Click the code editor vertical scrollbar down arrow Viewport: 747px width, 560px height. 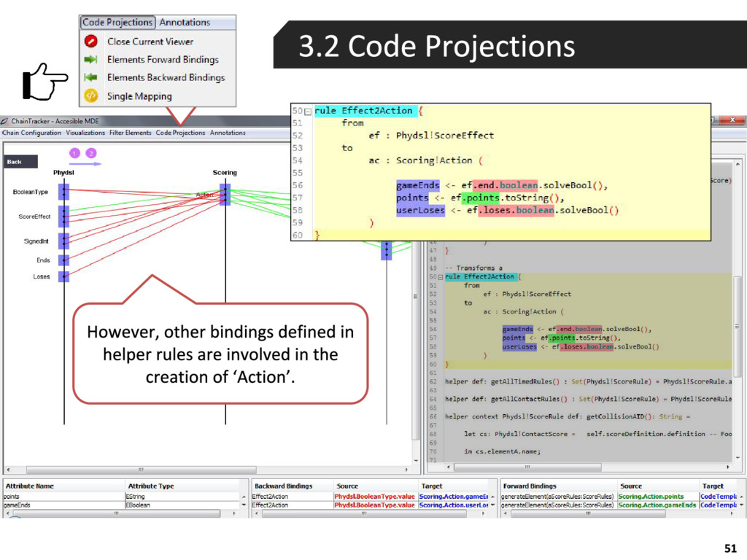point(738,458)
